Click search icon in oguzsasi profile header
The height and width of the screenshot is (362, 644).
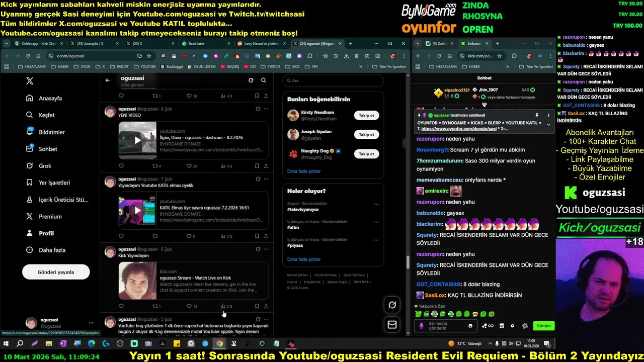click(263, 80)
